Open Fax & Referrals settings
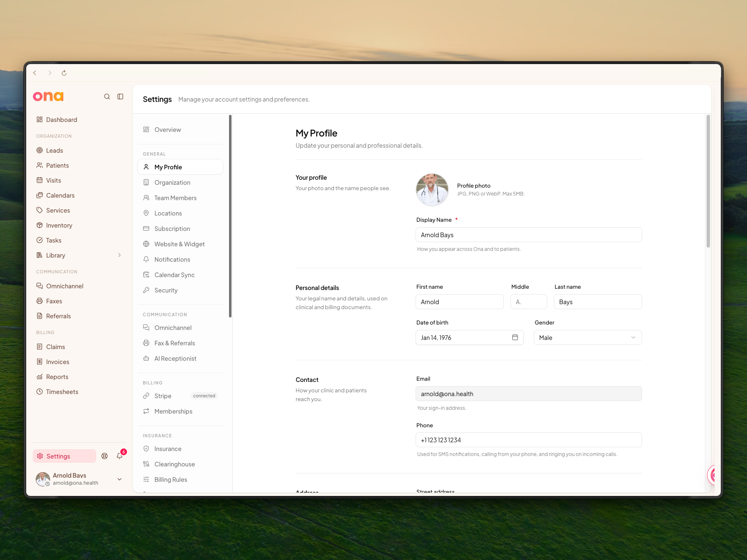 click(180, 343)
